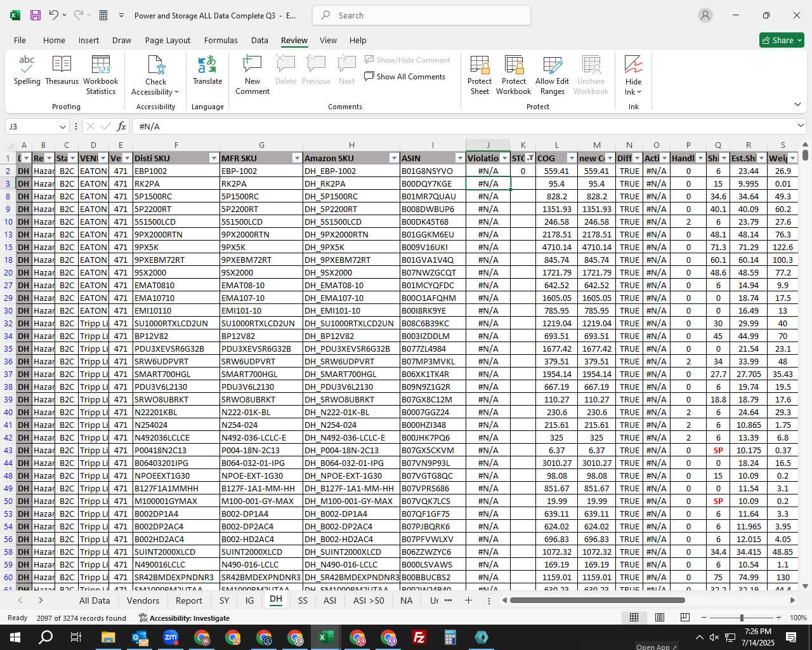
Task: Switch to the Data ribbon tab
Action: click(259, 40)
